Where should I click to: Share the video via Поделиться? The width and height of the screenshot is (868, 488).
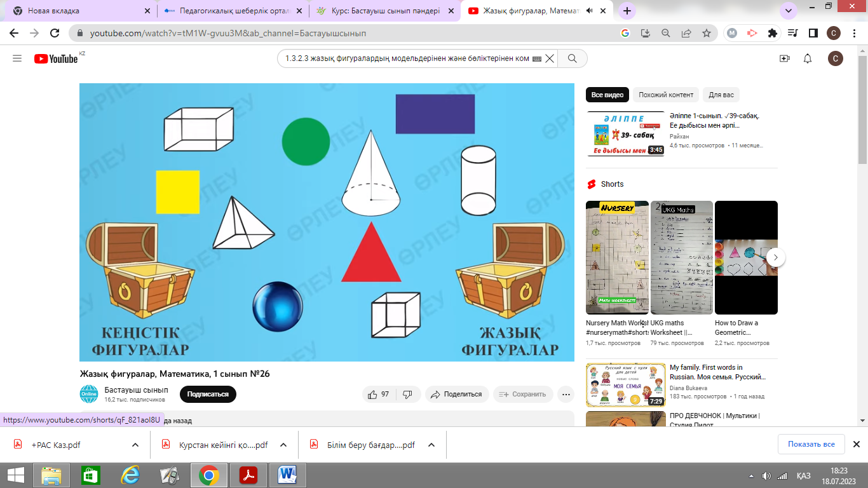point(457,395)
